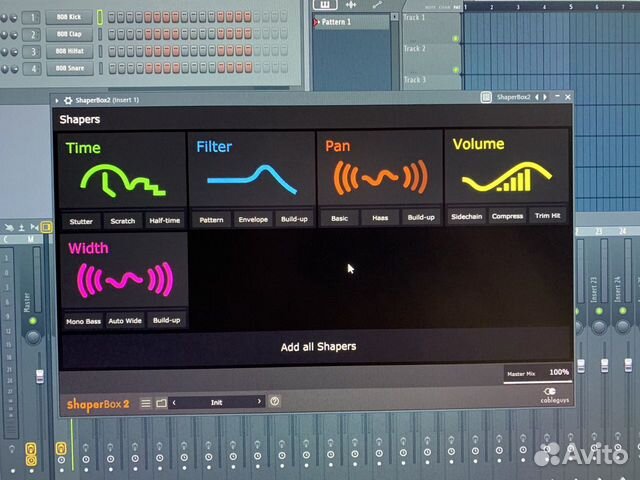This screenshot has width=640, height=480.
Task: Load the Half-time preset
Action: pyautogui.click(x=164, y=220)
